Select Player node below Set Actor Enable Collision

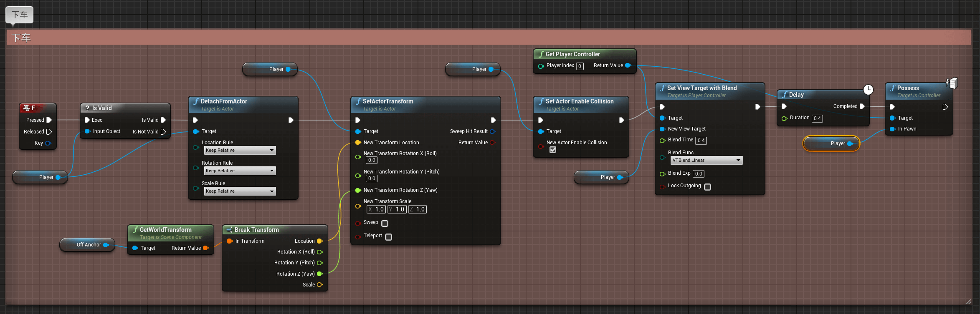pyautogui.click(x=601, y=177)
